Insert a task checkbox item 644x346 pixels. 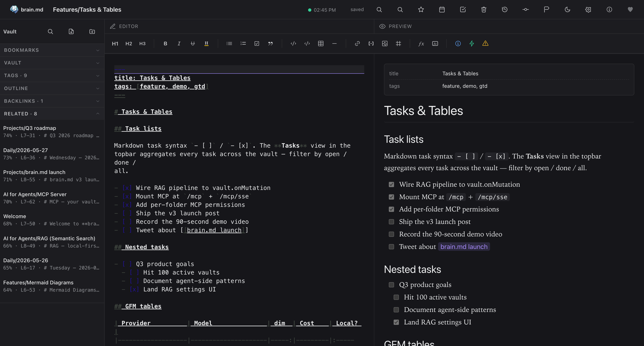(x=257, y=44)
